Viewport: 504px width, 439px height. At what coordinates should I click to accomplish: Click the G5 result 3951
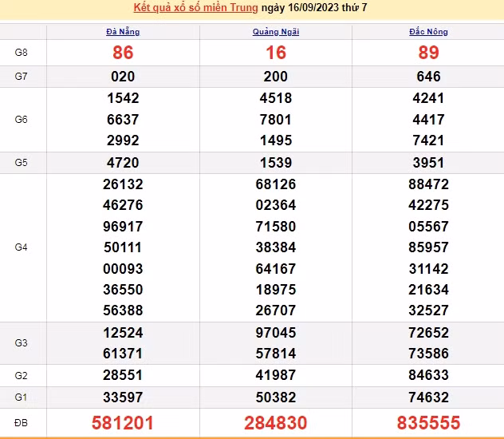coord(428,163)
